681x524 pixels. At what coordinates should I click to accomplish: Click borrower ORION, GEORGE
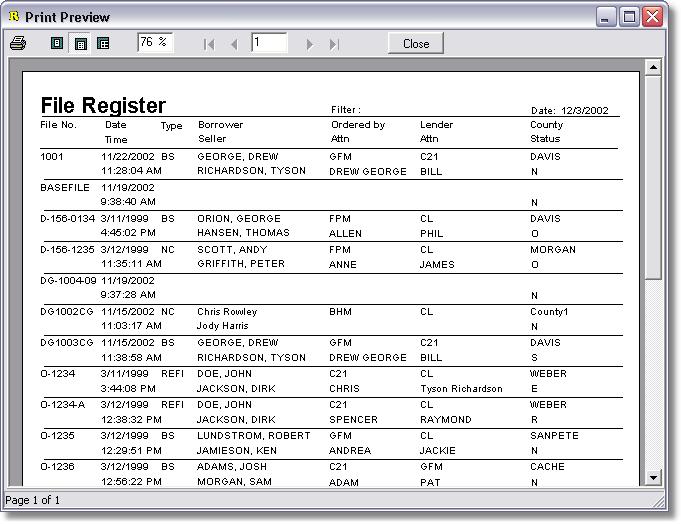point(239,218)
